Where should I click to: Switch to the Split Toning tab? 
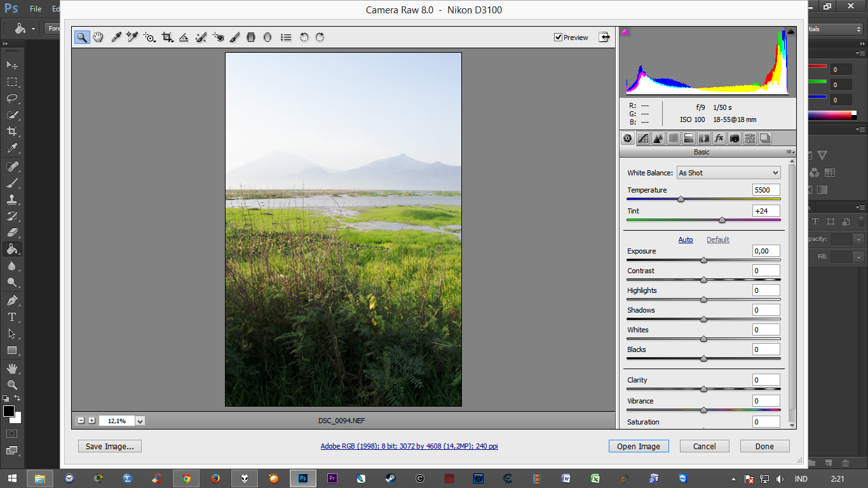point(689,138)
